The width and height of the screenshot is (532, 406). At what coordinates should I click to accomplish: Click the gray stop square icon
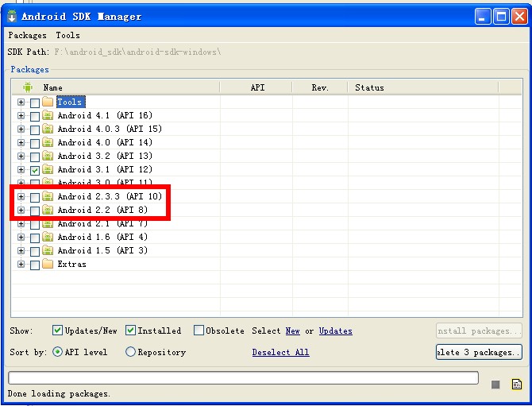(x=495, y=385)
